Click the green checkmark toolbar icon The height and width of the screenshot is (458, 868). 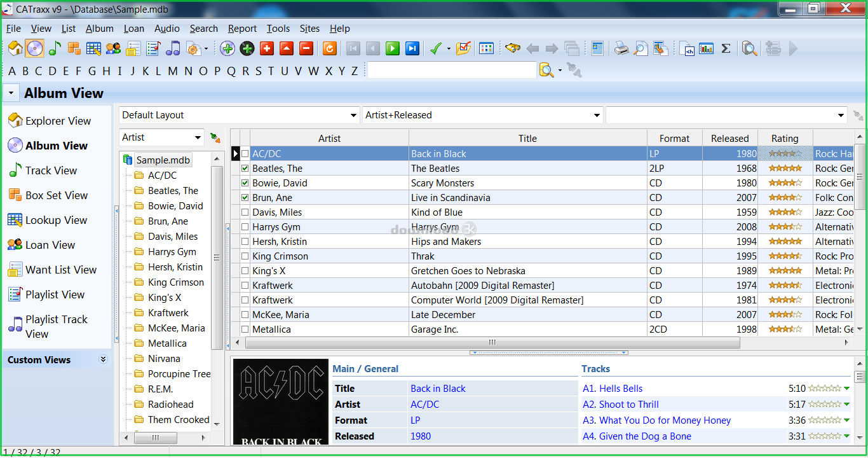436,48
